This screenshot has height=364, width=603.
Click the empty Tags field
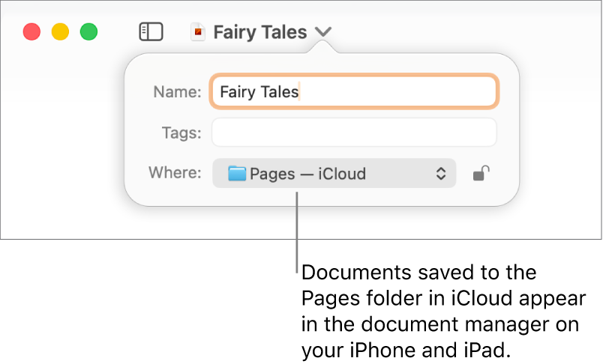click(x=354, y=133)
